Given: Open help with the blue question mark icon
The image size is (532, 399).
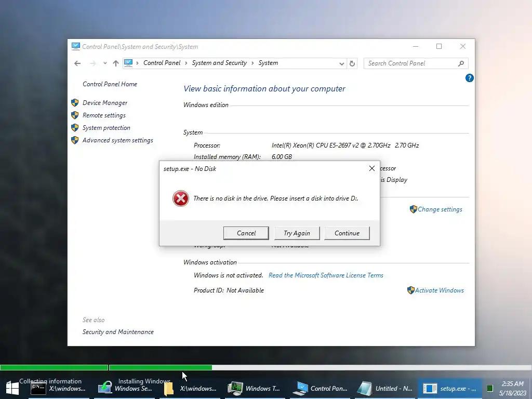Looking at the screenshot, I should (x=469, y=78).
